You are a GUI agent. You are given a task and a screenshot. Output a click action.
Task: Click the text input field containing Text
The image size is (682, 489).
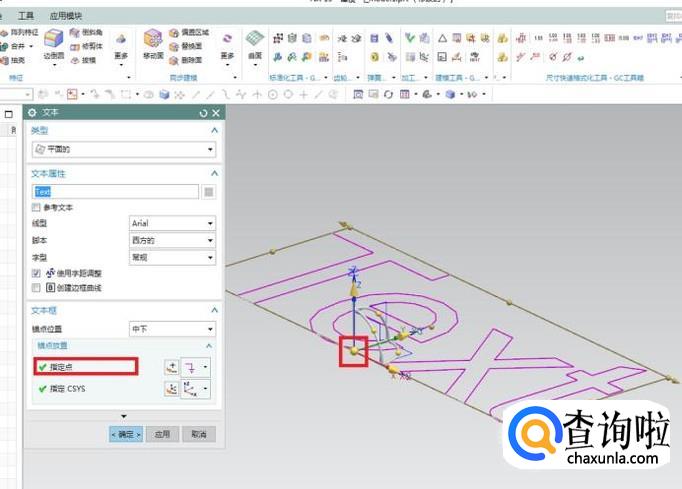[x=114, y=191]
